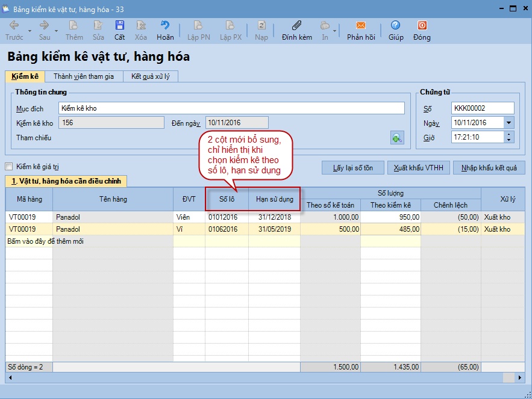Screen dimensions: 532x399
Task: Open Giúp help icon
Action: [x=395, y=26]
